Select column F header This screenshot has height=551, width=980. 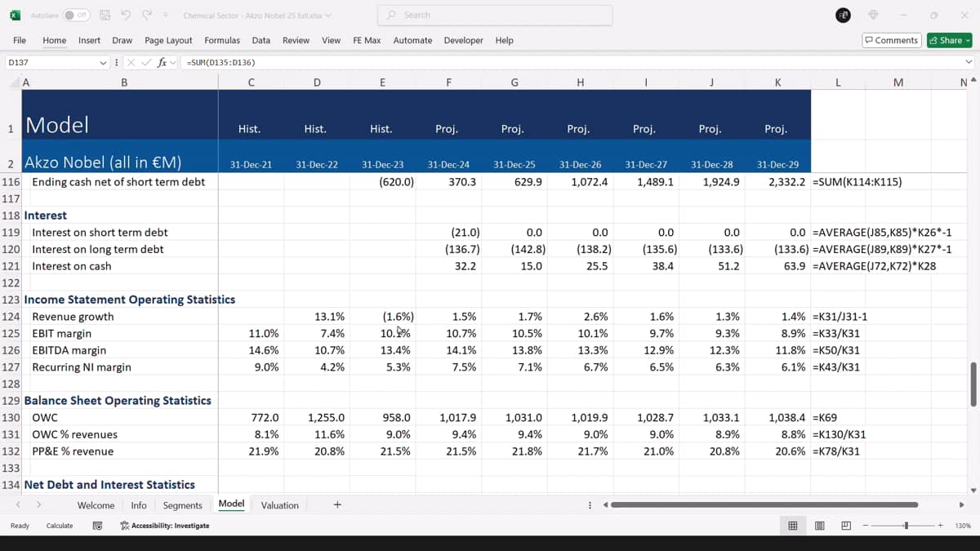[448, 82]
